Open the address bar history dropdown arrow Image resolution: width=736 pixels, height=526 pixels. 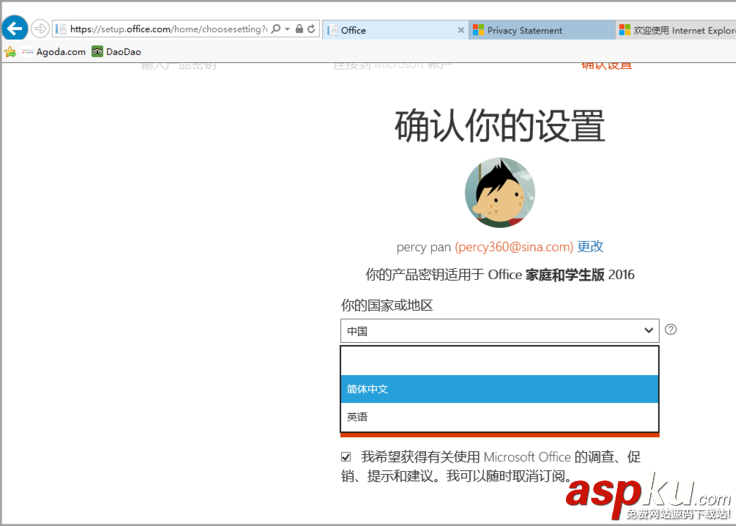pos(287,29)
